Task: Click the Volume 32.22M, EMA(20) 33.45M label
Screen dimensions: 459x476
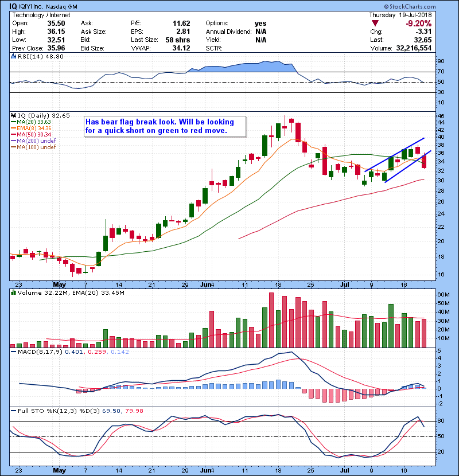Action: coord(71,292)
